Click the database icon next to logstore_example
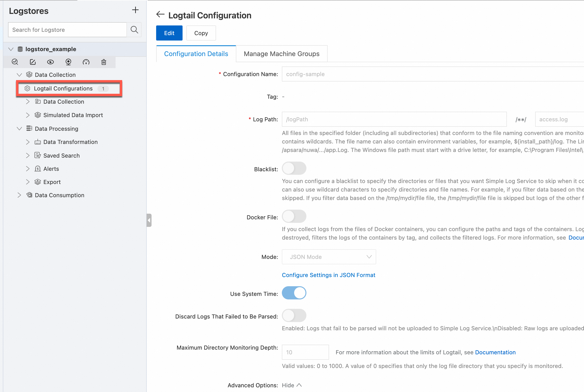Viewport: 584px width, 392px height. [20, 49]
